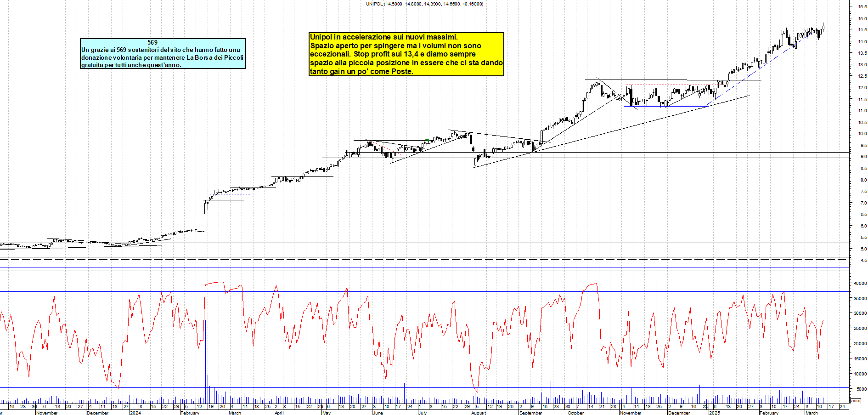The image size is (868, 415).
Task: Click the 'September' month label
Action: click(x=530, y=413)
